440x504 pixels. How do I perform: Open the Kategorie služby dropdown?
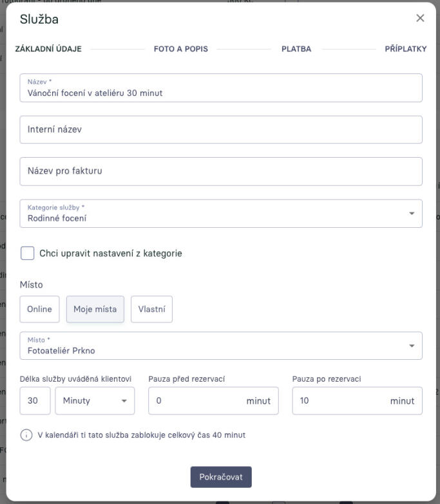[x=221, y=214]
